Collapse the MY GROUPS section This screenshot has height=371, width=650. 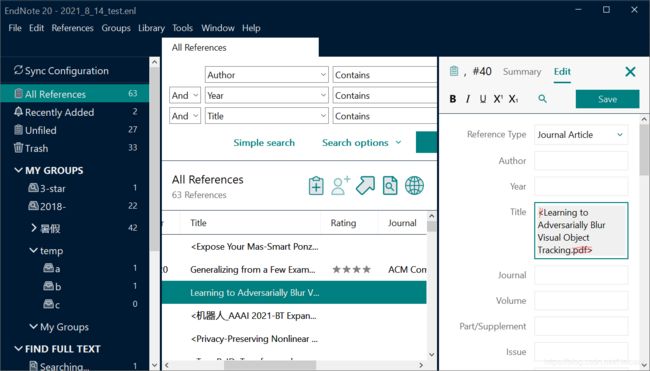[x=18, y=170]
